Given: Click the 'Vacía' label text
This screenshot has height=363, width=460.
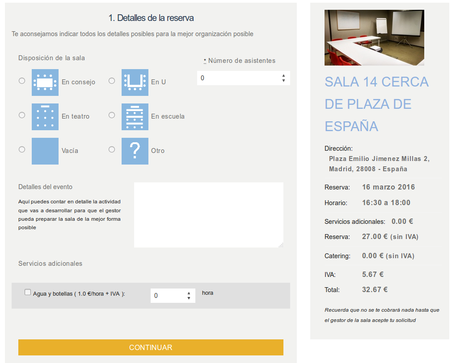Looking at the screenshot, I should pyautogui.click(x=70, y=151).
